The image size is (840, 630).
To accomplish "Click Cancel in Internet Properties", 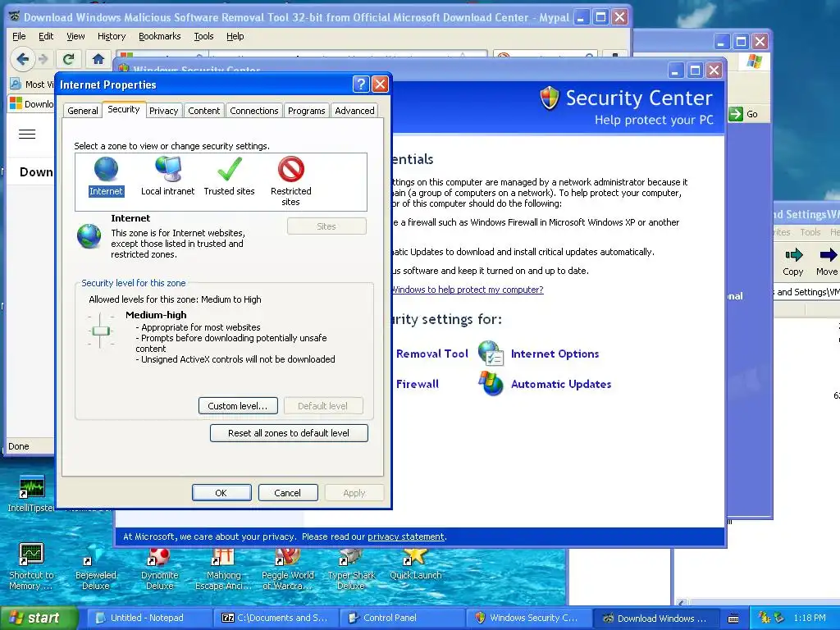I will (x=288, y=492).
